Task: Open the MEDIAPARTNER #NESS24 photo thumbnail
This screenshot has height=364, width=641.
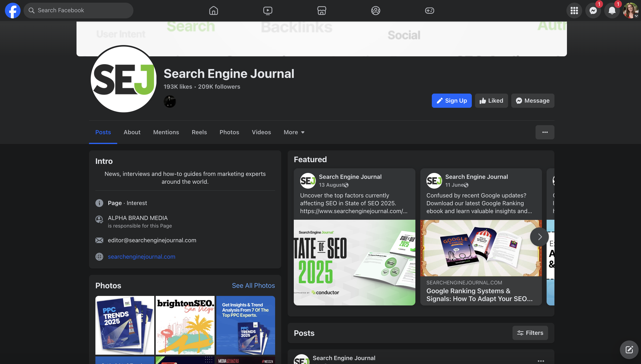Action: tap(245, 360)
